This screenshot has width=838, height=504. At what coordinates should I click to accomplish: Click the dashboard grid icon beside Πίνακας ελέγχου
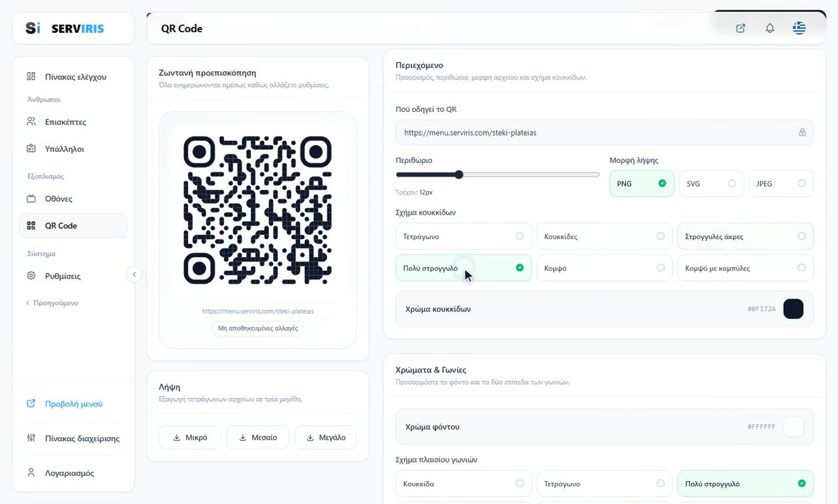point(31,77)
